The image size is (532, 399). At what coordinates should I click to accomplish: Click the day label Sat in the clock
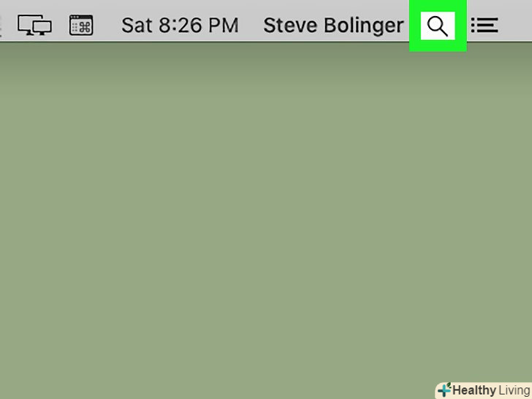point(137,26)
